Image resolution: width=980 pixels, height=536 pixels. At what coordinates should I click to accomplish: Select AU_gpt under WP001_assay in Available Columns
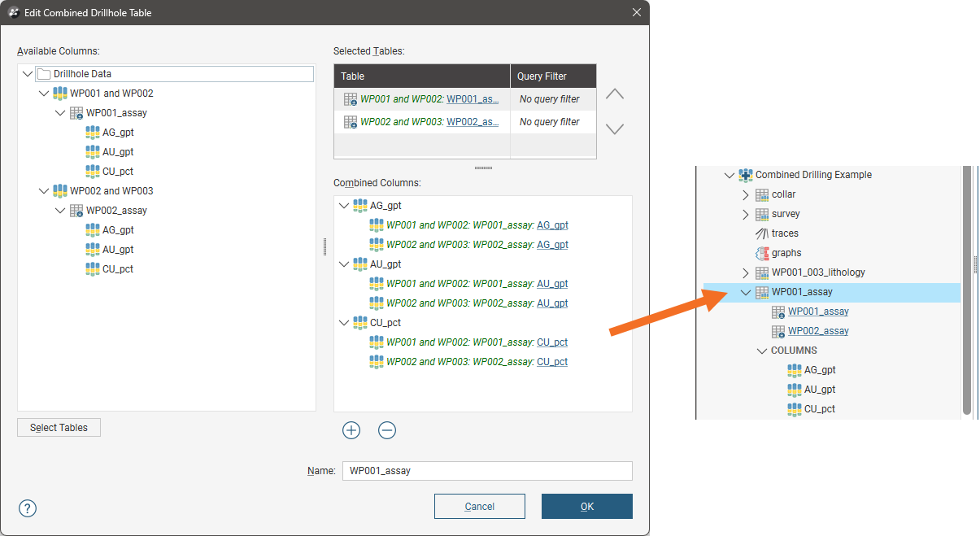[x=118, y=152]
